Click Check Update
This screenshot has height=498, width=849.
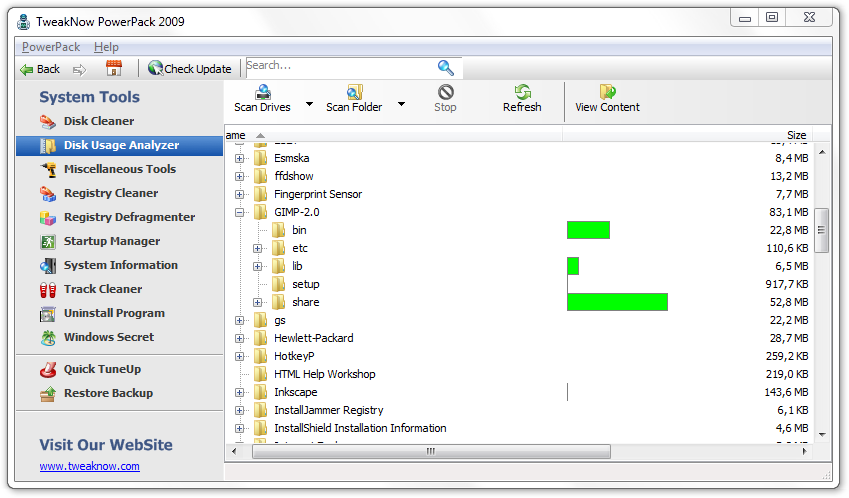pyautogui.click(x=190, y=69)
